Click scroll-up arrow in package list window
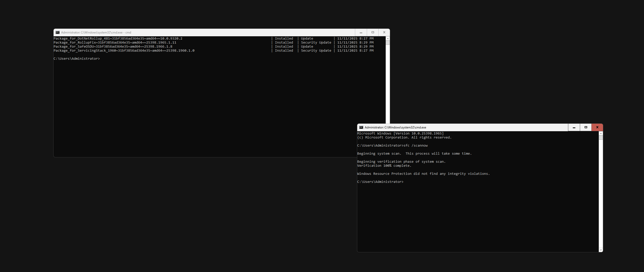 pos(388,39)
